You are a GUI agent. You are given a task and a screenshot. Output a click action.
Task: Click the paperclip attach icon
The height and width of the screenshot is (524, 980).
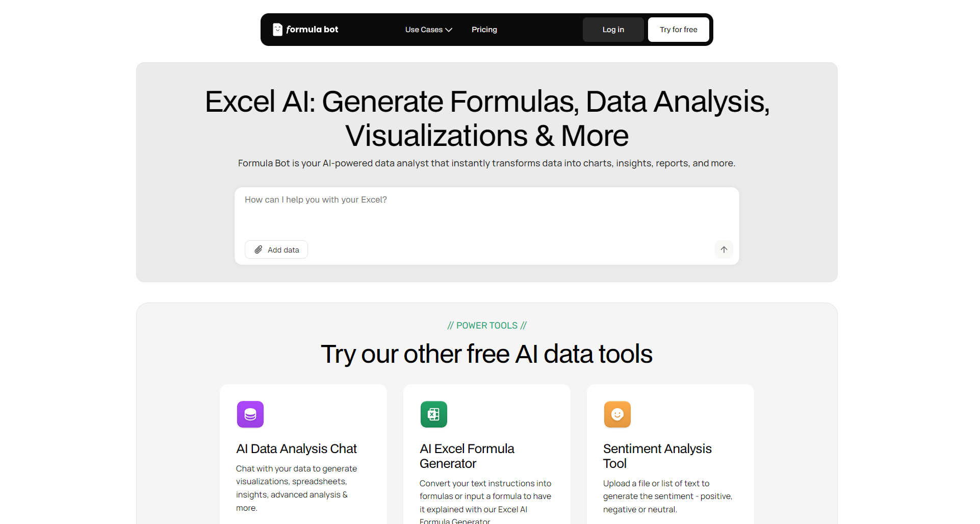click(259, 249)
